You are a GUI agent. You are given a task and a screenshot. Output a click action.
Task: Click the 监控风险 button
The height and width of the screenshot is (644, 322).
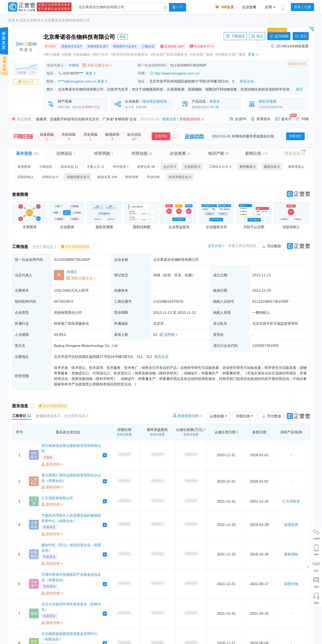click(279, 36)
